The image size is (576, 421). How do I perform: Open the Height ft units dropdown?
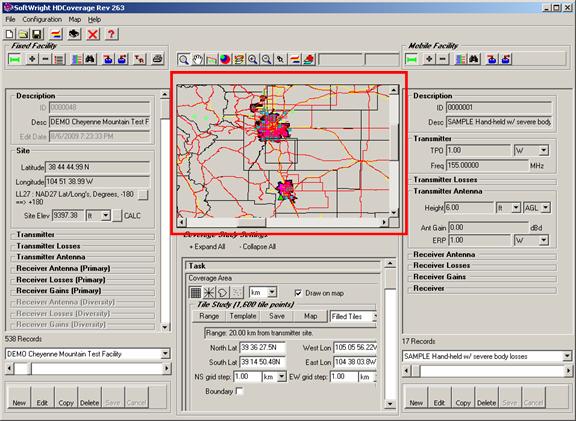(x=516, y=208)
